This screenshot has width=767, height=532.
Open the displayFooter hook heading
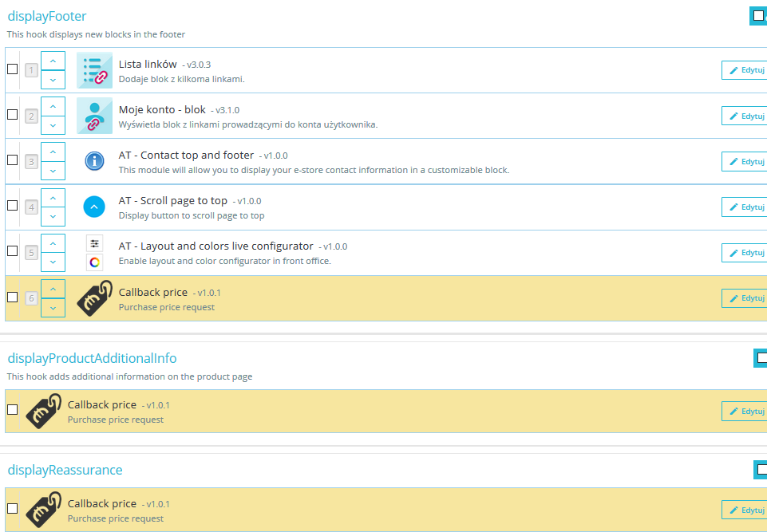point(47,16)
